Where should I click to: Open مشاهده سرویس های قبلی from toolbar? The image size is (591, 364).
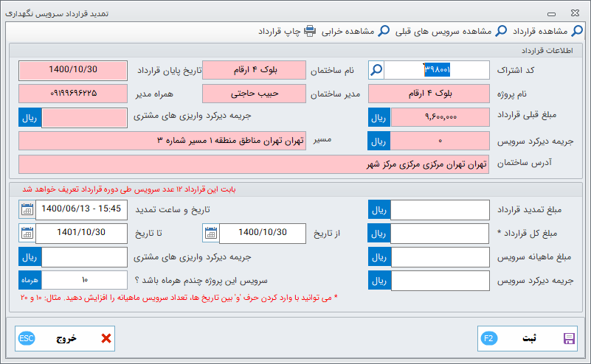[451, 31]
